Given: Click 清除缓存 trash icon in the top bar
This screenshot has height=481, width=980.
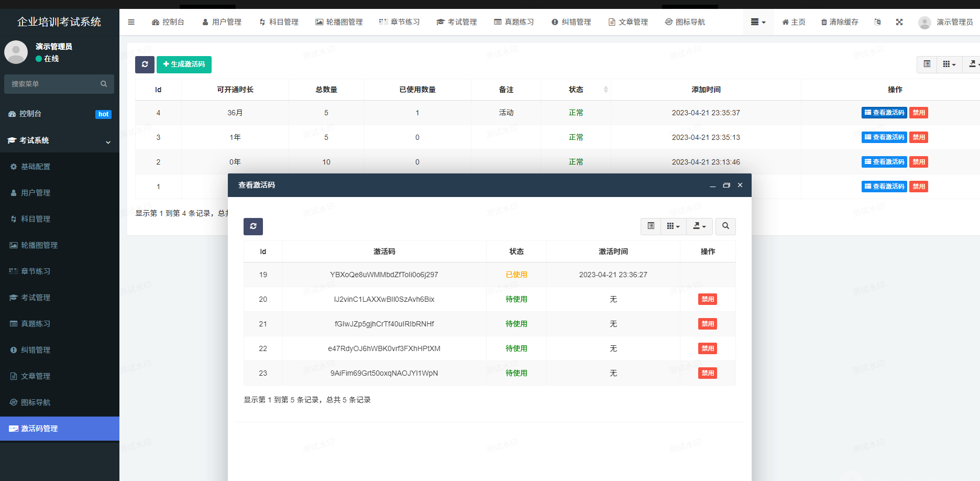Looking at the screenshot, I should (x=824, y=22).
